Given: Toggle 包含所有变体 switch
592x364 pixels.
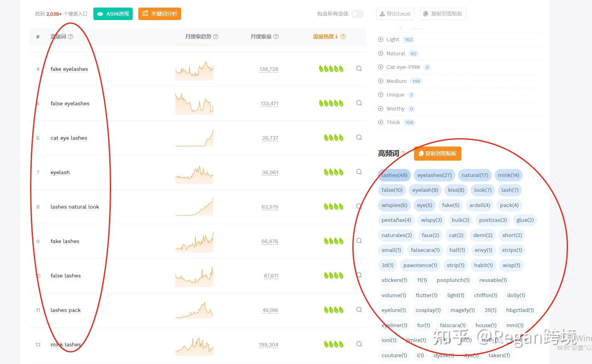Looking at the screenshot, I should (358, 14).
